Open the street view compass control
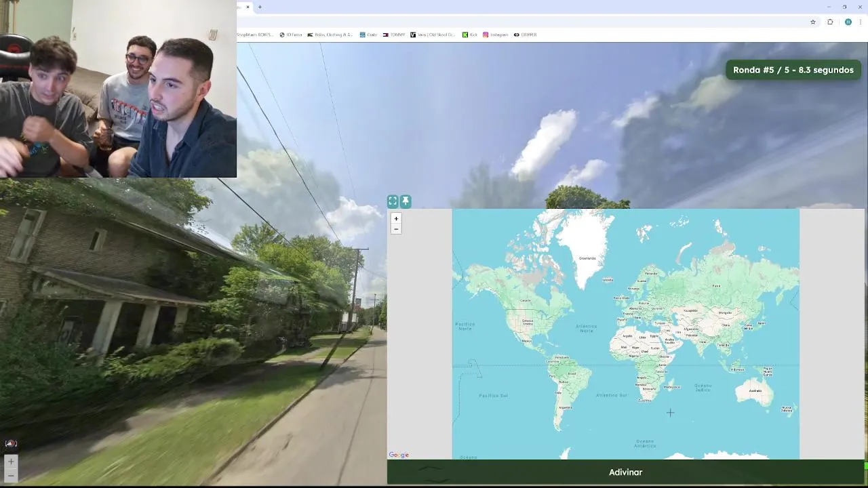 coord(11,443)
